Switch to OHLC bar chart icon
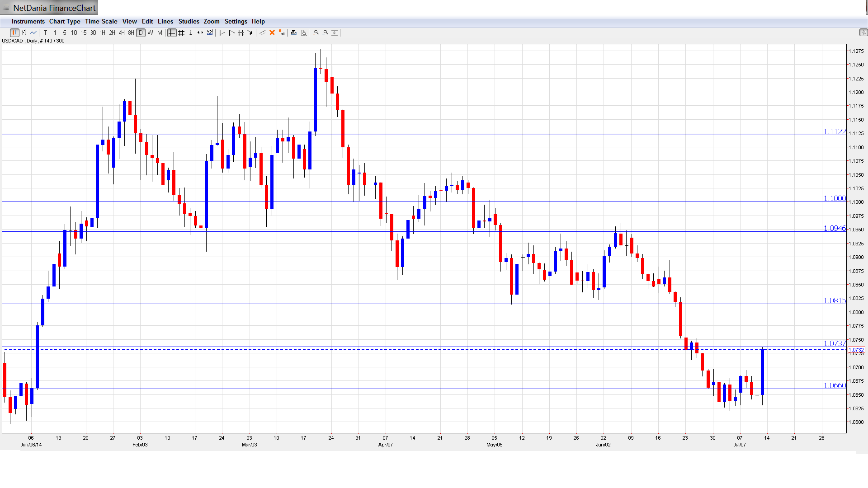Viewport: 868px width, 488px height. point(24,33)
